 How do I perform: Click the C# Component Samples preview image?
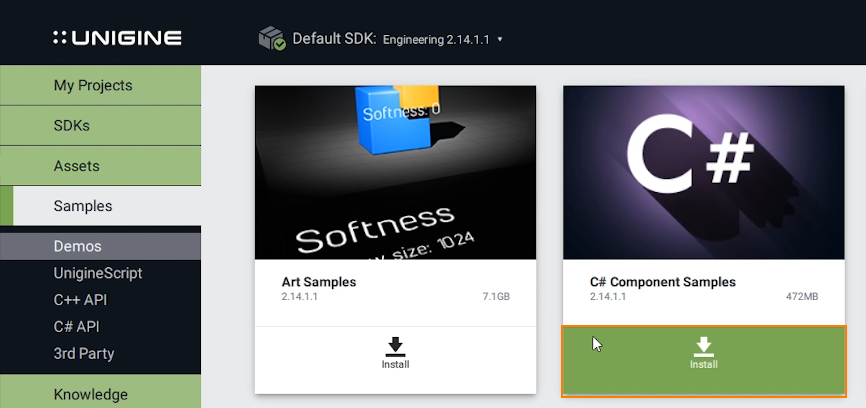704,172
